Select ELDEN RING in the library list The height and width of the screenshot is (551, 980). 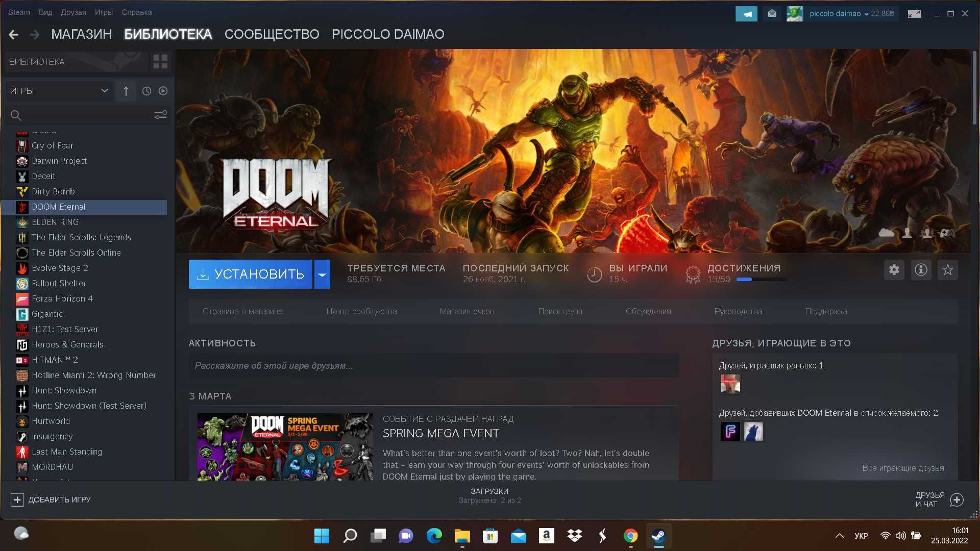coord(84,222)
